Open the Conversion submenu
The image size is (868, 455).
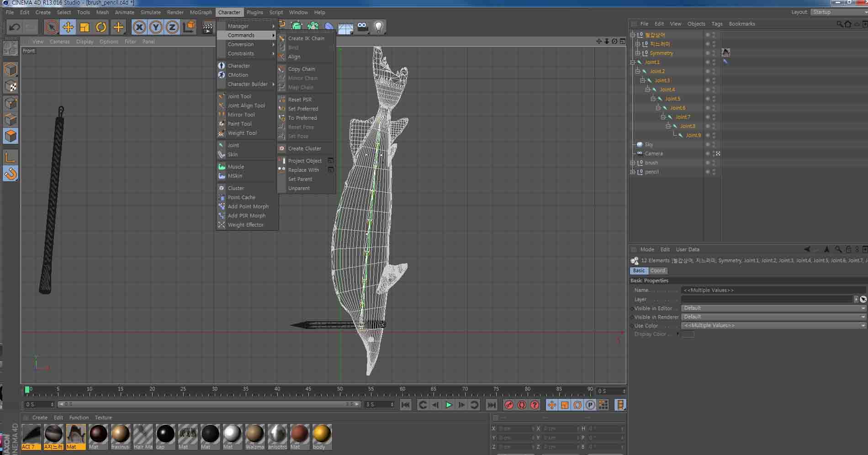[247, 44]
